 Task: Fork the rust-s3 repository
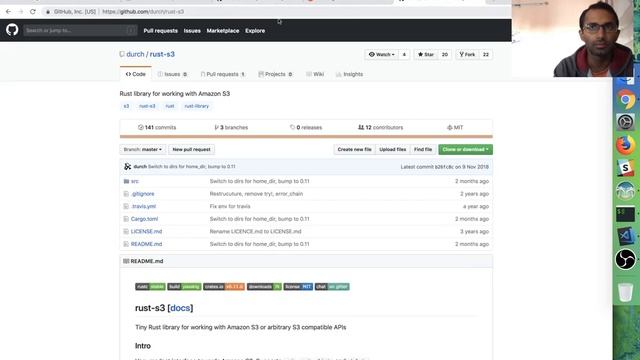pyautogui.click(x=467, y=54)
